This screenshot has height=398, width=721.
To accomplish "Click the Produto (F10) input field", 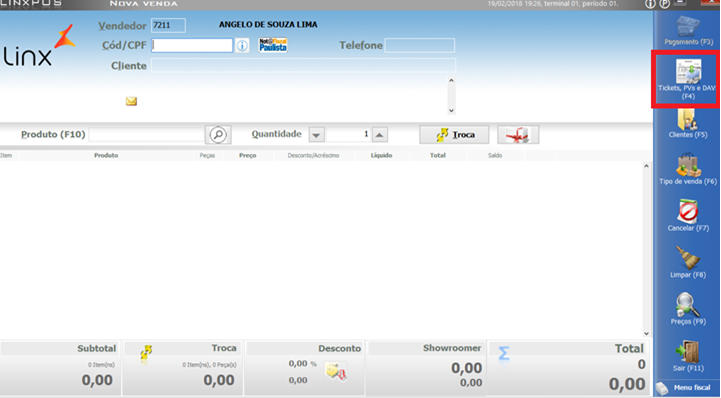I will [x=146, y=135].
